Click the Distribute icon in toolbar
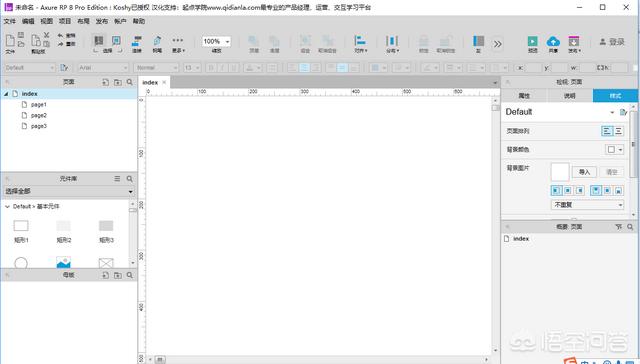 (x=392, y=40)
